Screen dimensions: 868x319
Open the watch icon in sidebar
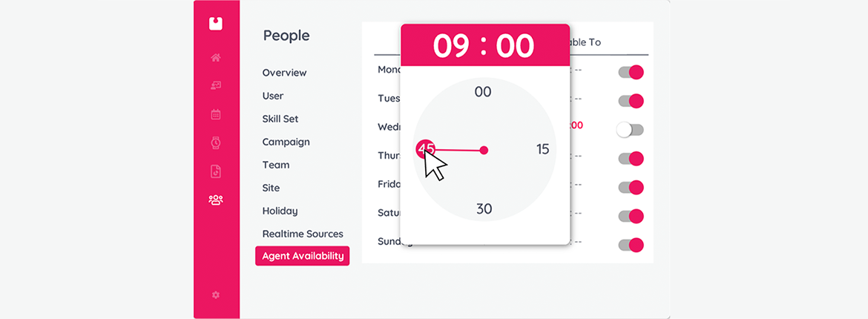coord(216,143)
